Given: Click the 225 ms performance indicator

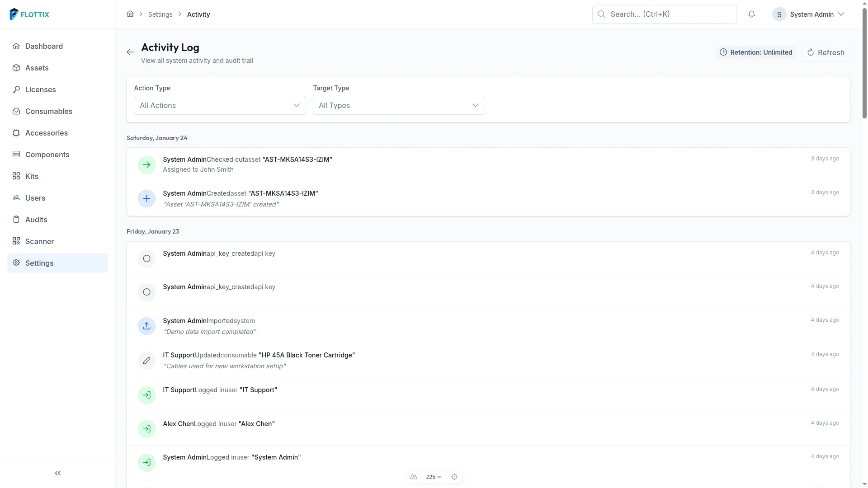Looking at the screenshot, I should (433, 477).
